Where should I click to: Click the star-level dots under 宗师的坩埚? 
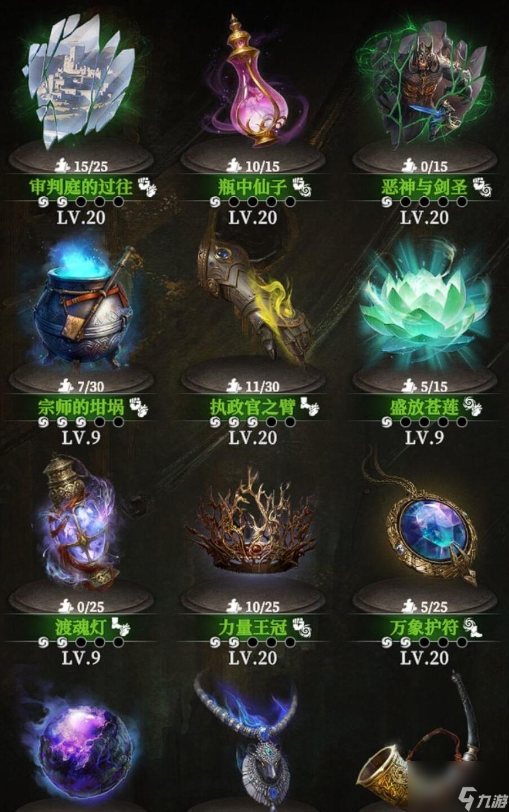81,422
